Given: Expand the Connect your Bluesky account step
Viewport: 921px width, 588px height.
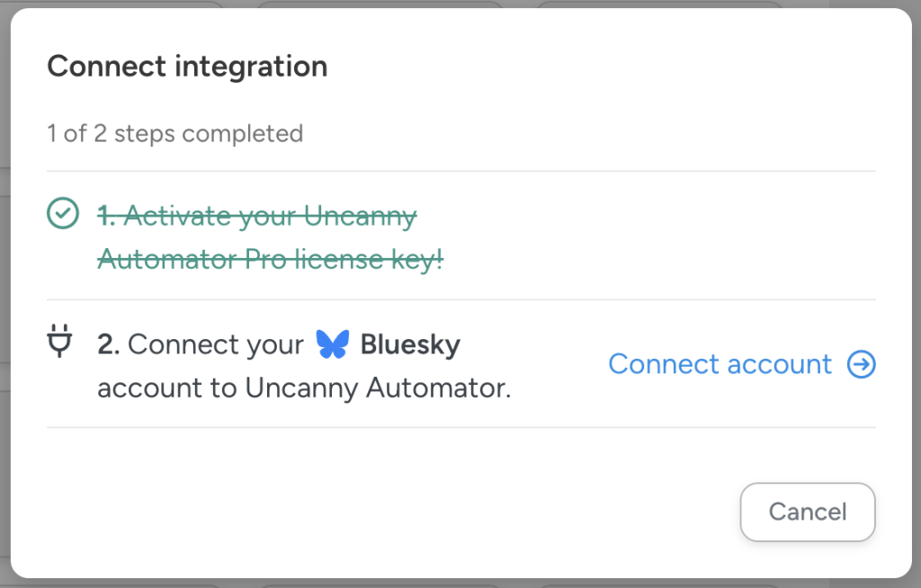Looking at the screenshot, I should pyautogui.click(x=303, y=364).
